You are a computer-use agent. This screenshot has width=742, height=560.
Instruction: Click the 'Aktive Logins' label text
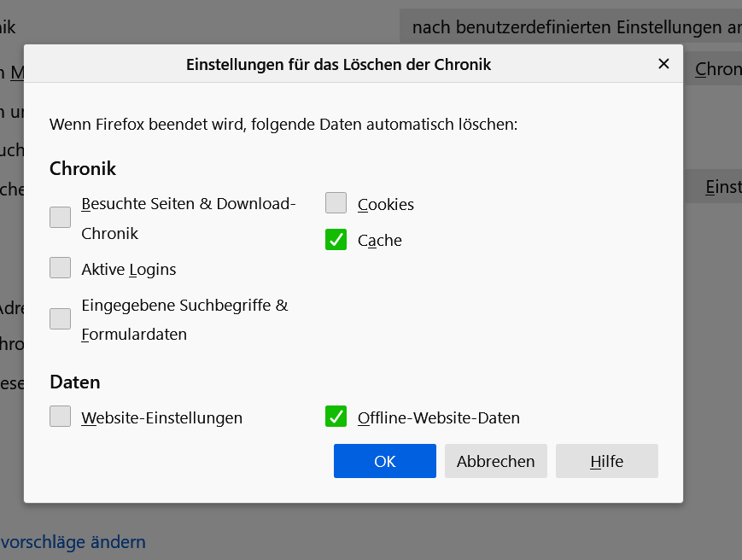[x=129, y=270]
